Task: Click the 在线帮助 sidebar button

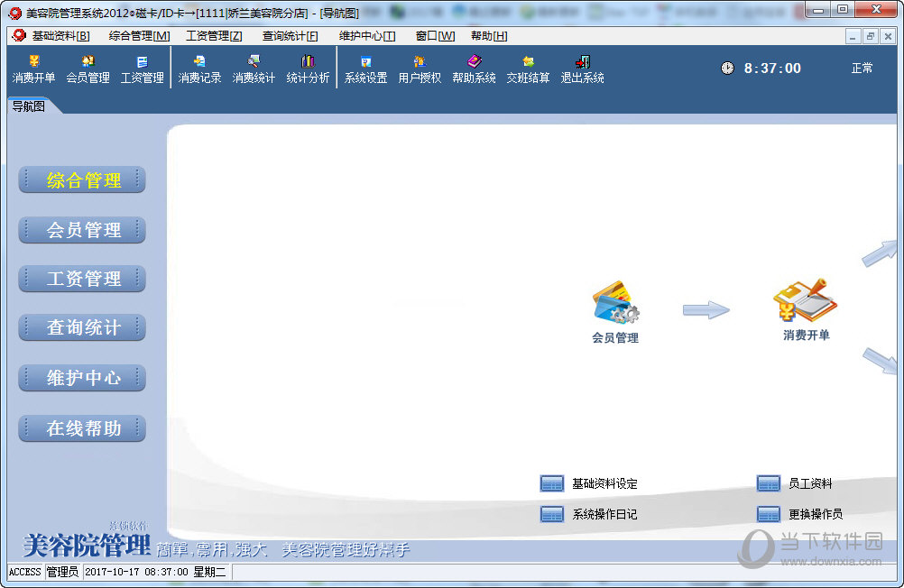Action: pyautogui.click(x=82, y=427)
